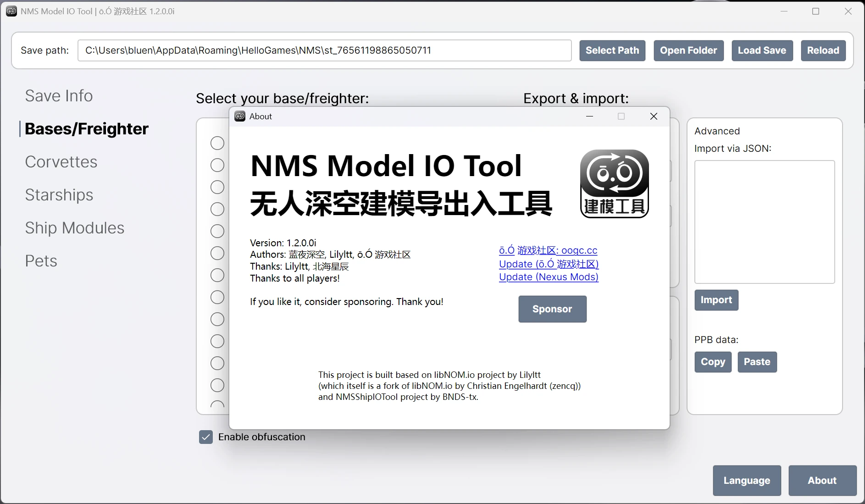Viewport: 865px width, 504px height.
Task: Switch to the Save Info tab
Action: tap(59, 96)
